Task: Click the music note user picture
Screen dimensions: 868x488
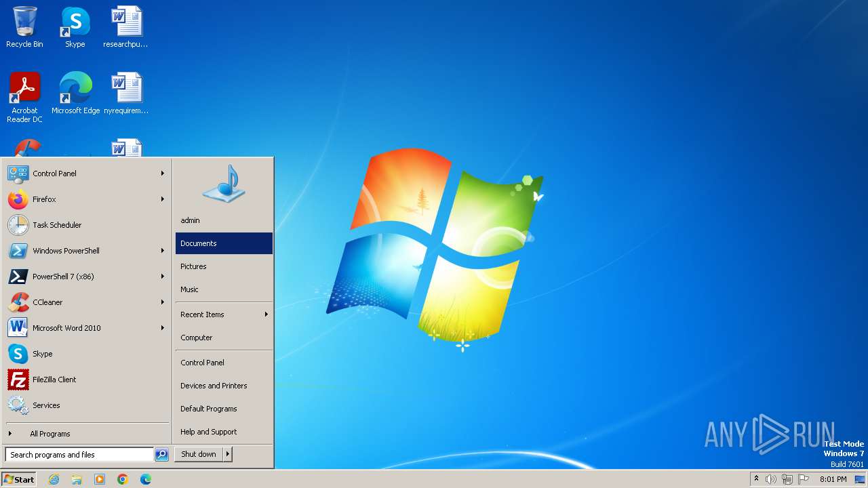Action: tap(224, 183)
